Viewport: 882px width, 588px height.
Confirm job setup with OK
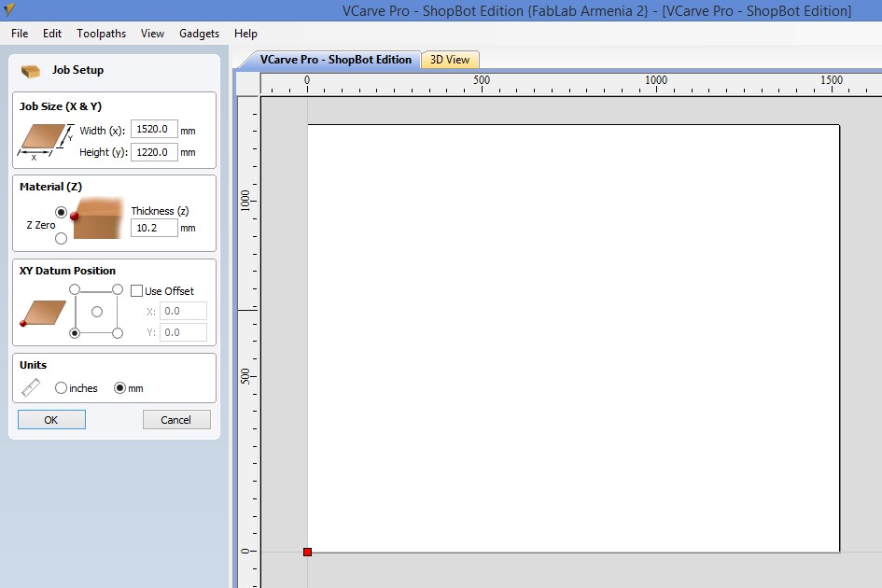click(51, 420)
